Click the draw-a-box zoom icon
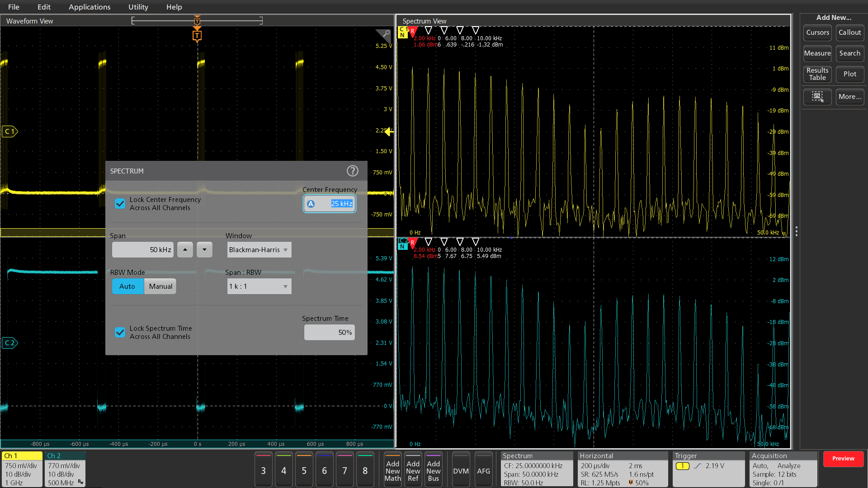Viewport: 868px width, 488px height. (817, 97)
